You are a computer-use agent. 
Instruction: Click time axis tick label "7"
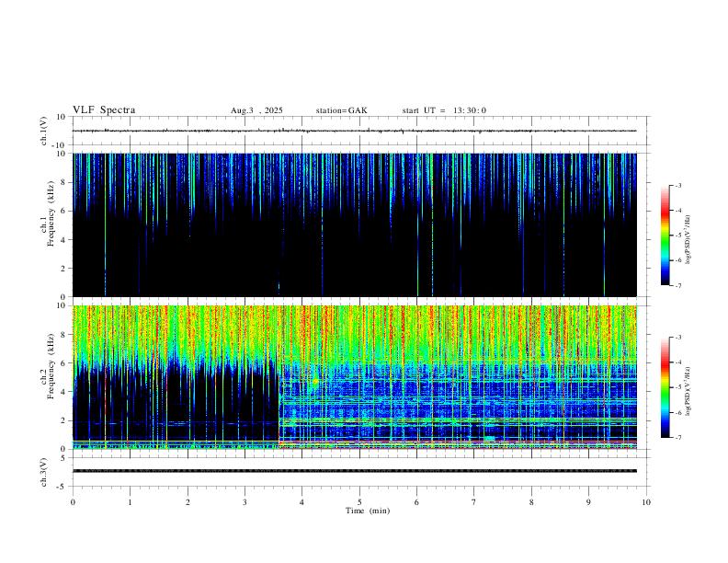pyautogui.click(x=474, y=502)
